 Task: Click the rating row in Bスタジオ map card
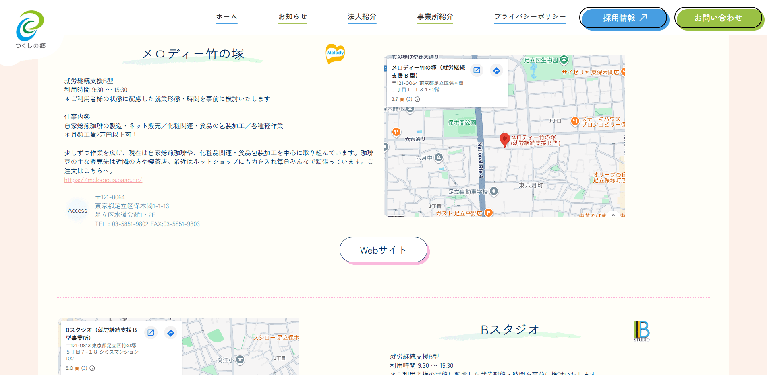pos(79,368)
